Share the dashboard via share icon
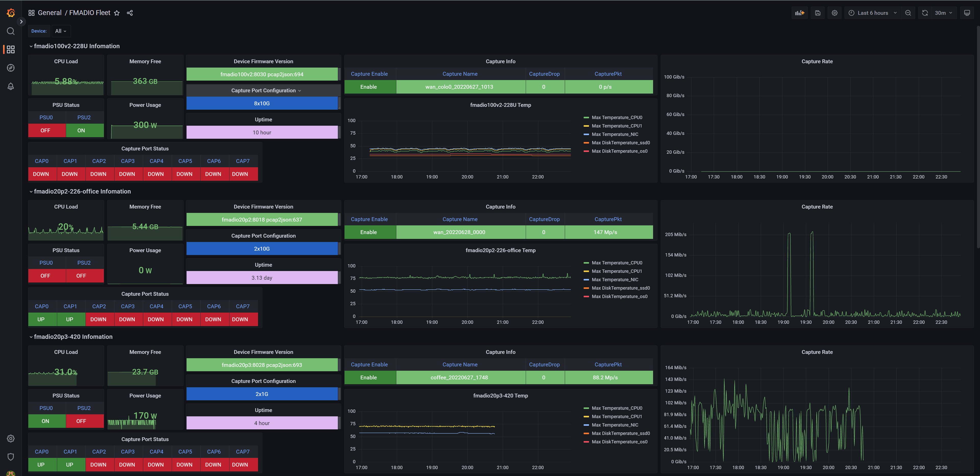980x476 pixels. [x=130, y=13]
